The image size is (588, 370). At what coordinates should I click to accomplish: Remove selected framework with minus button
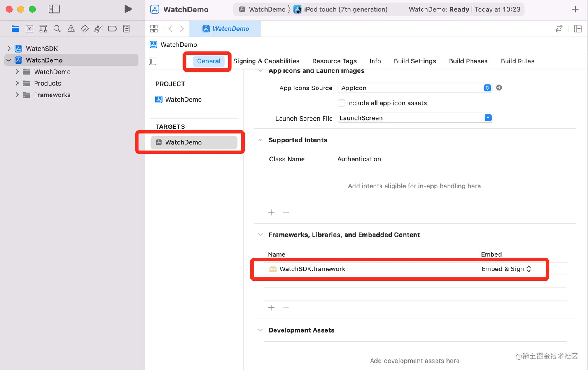(x=286, y=308)
